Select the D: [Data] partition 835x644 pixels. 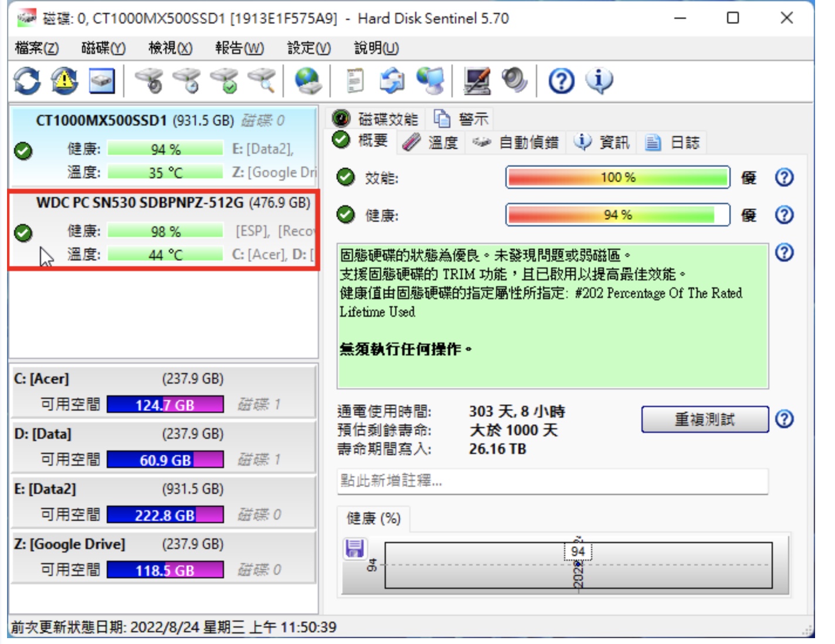pos(164,446)
